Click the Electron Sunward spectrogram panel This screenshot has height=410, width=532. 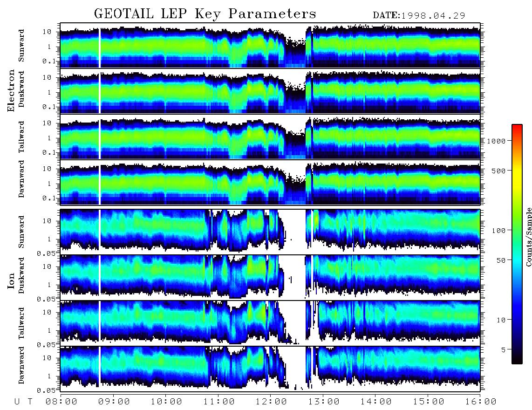click(x=270, y=46)
